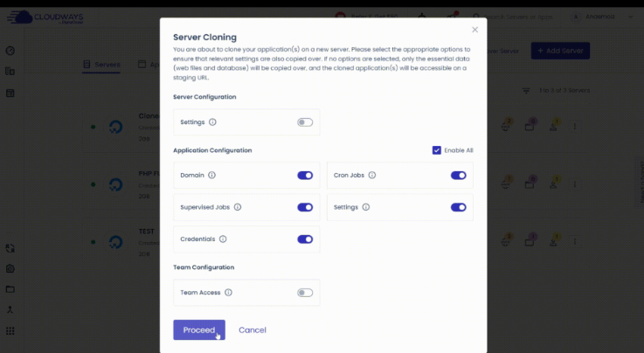Click the info icon by Server Configuration Settings

pyautogui.click(x=212, y=122)
